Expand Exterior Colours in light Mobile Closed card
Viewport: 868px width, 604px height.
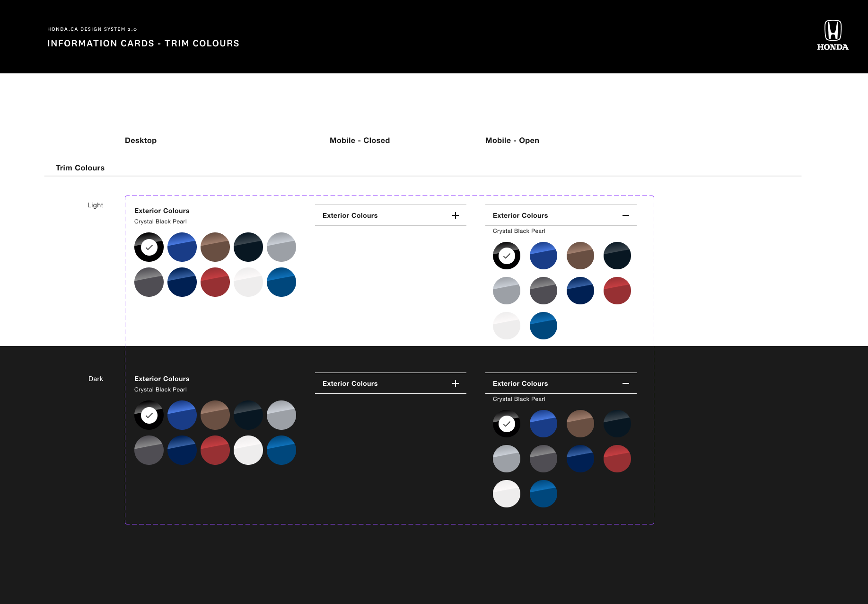pos(456,215)
